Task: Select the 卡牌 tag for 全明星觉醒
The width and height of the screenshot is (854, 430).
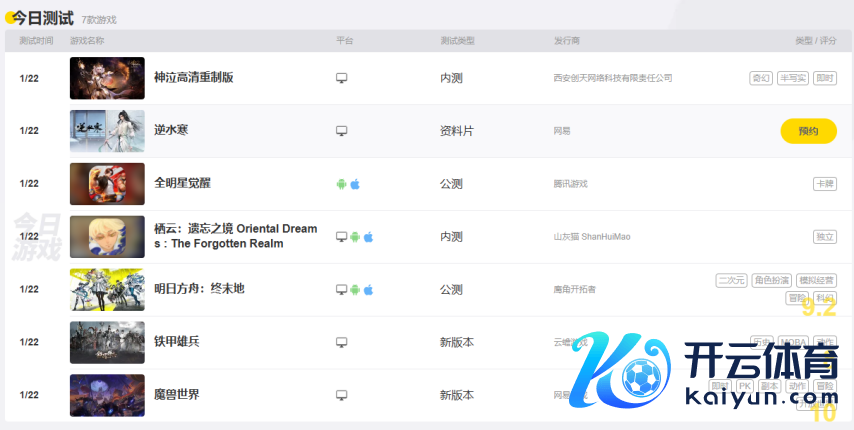Action: (x=824, y=184)
